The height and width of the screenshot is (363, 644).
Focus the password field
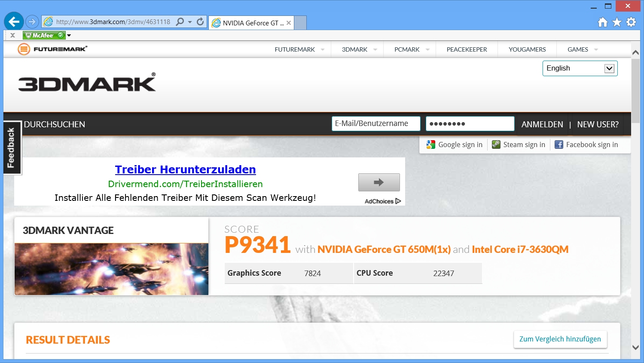[x=470, y=123]
